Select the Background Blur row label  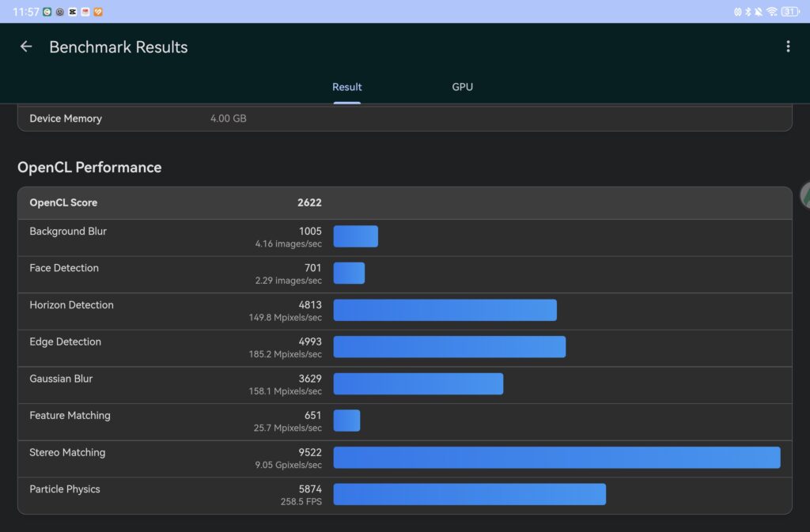pyautogui.click(x=68, y=231)
